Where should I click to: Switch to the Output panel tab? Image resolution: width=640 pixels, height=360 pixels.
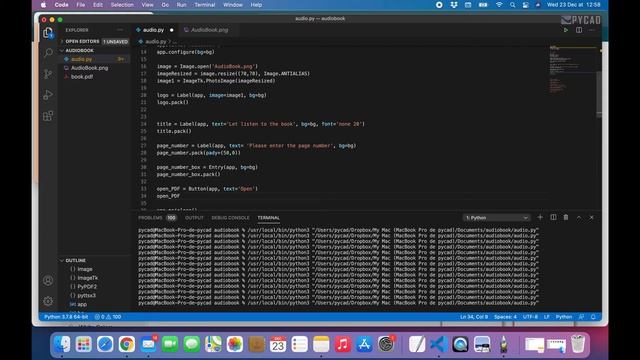point(194,218)
